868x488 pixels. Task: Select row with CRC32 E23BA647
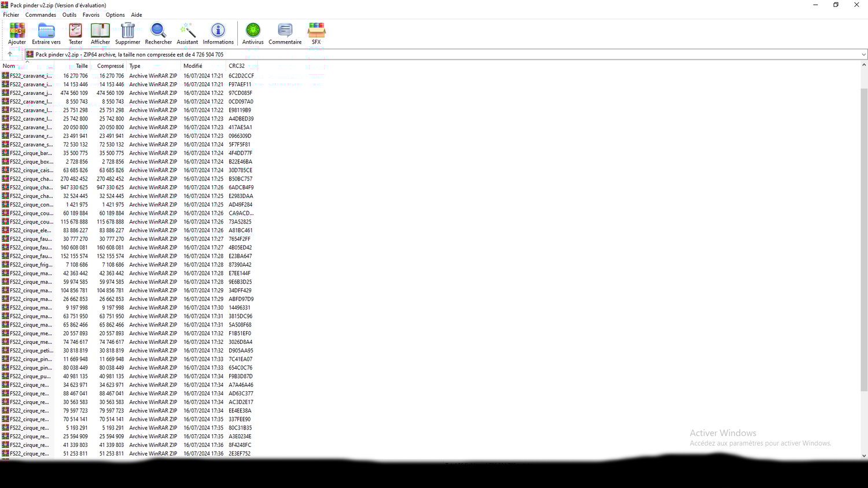(127, 256)
